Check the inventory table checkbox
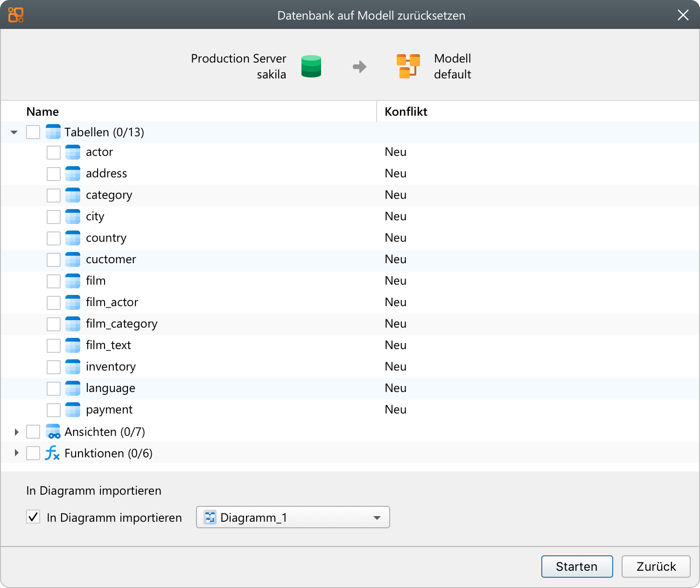Image resolution: width=700 pixels, height=588 pixels. click(54, 367)
